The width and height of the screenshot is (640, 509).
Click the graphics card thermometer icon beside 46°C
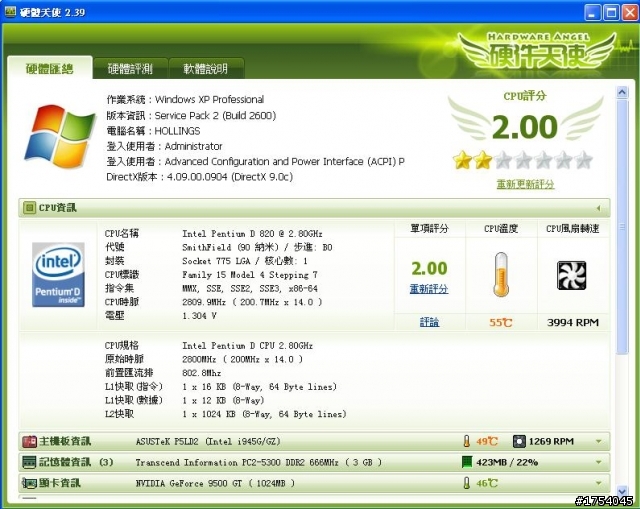pos(467,483)
